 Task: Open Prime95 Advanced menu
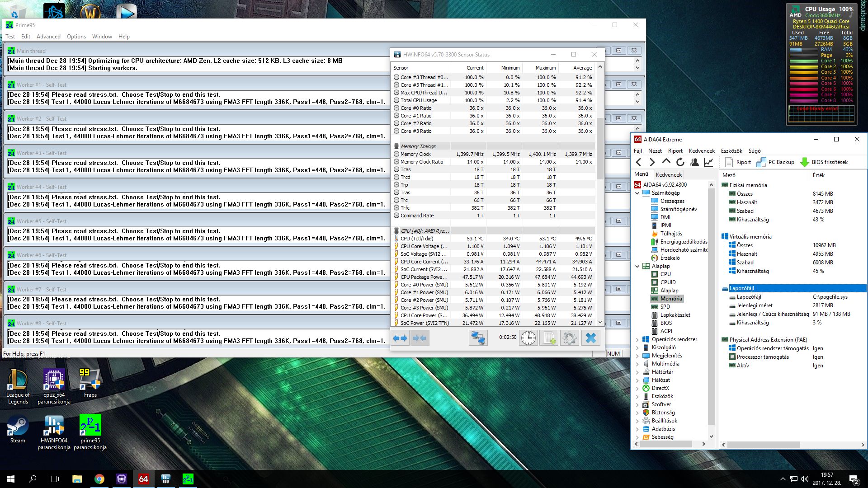(48, 37)
